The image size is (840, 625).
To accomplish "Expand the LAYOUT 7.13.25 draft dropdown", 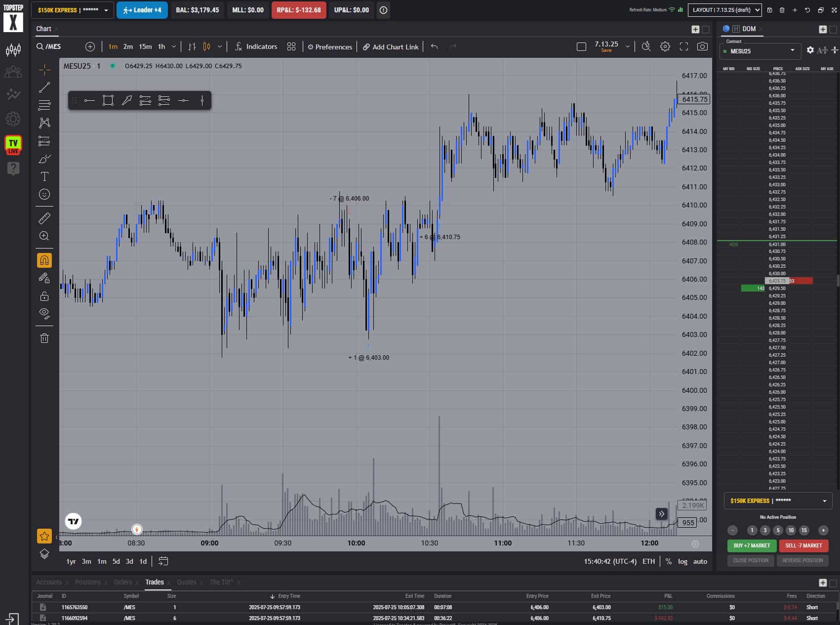I will pos(725,10).
